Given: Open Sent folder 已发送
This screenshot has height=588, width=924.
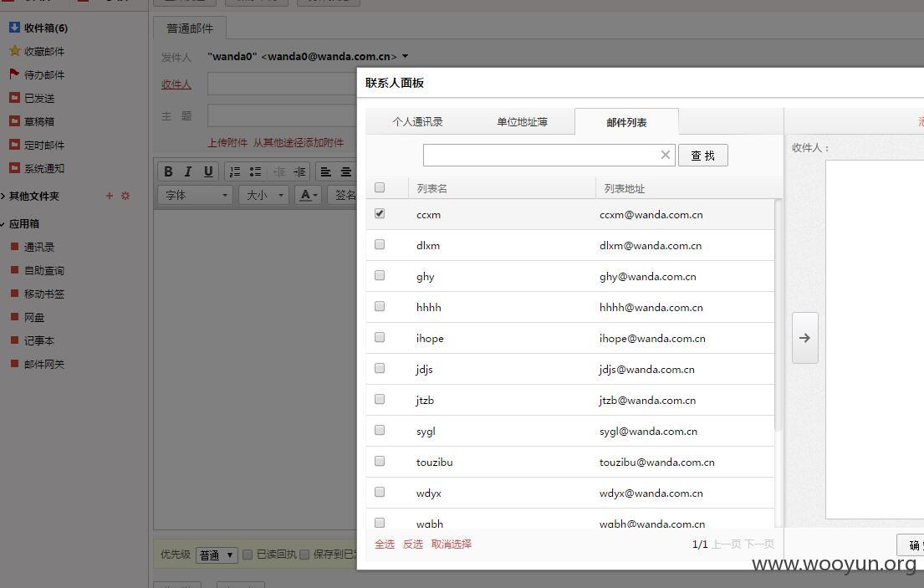Looking at the screenshot, I should pos(39,98).
